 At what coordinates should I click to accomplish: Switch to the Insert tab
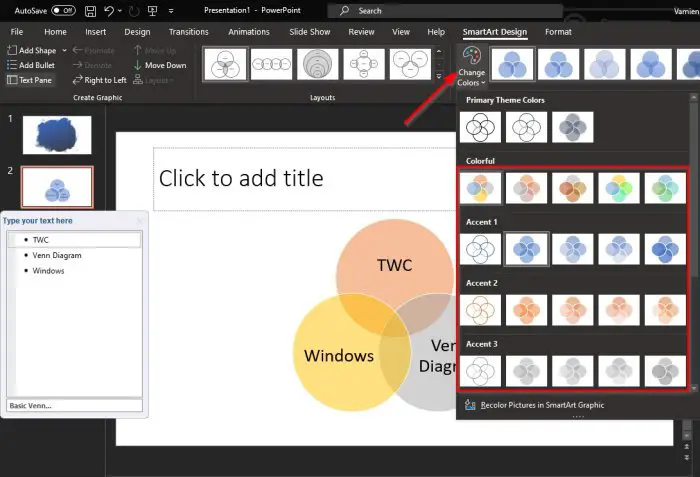point(96,32)
